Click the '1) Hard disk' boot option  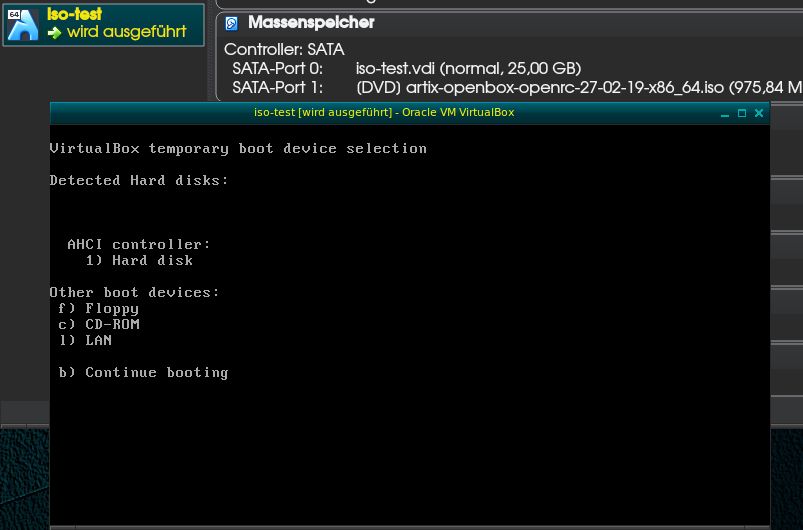[139, 260]
